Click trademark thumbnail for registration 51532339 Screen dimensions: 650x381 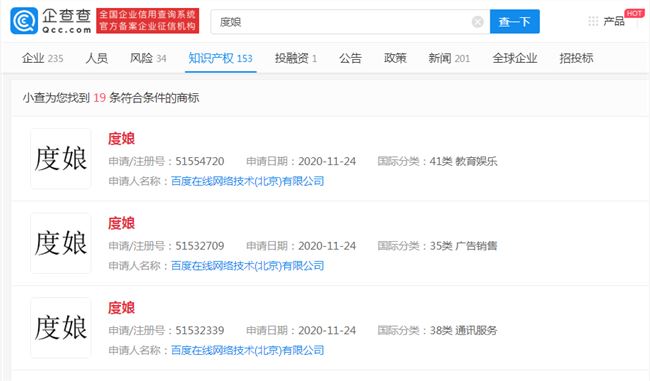pos(61,328)
